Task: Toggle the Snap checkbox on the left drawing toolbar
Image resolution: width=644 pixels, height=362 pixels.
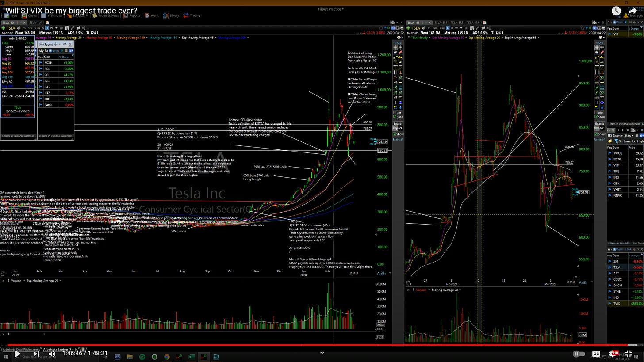Action: [395, 117]
